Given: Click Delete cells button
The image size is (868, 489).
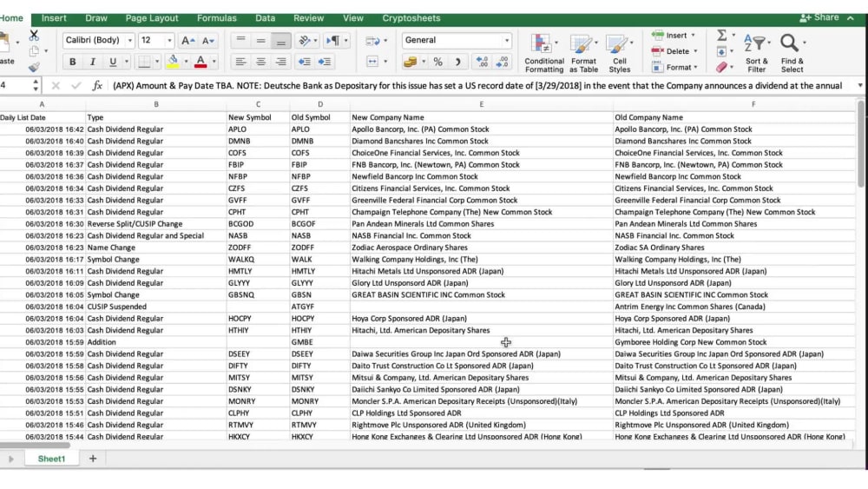Looking at the screenshot, I should tap(674, 51).
